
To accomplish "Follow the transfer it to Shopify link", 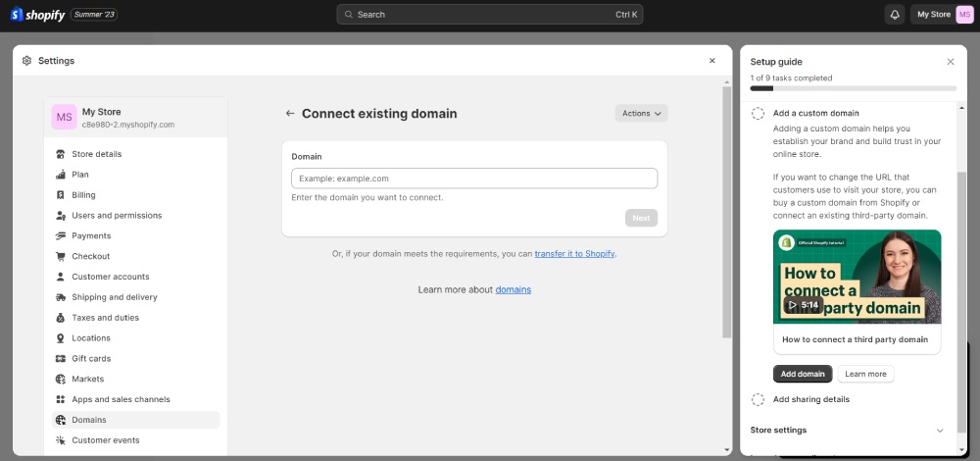I will [575, 254].
